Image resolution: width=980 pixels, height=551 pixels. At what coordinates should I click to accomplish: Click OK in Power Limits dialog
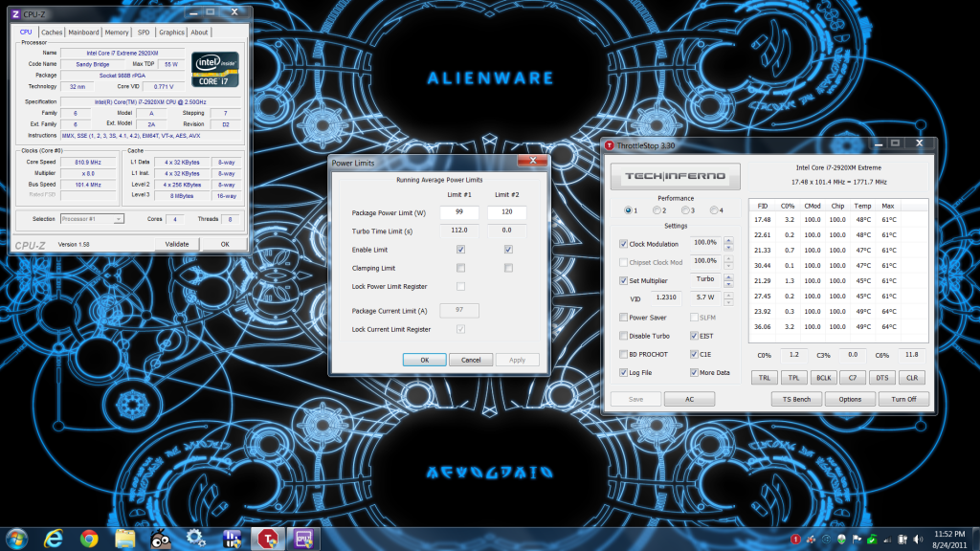[424, 360]
